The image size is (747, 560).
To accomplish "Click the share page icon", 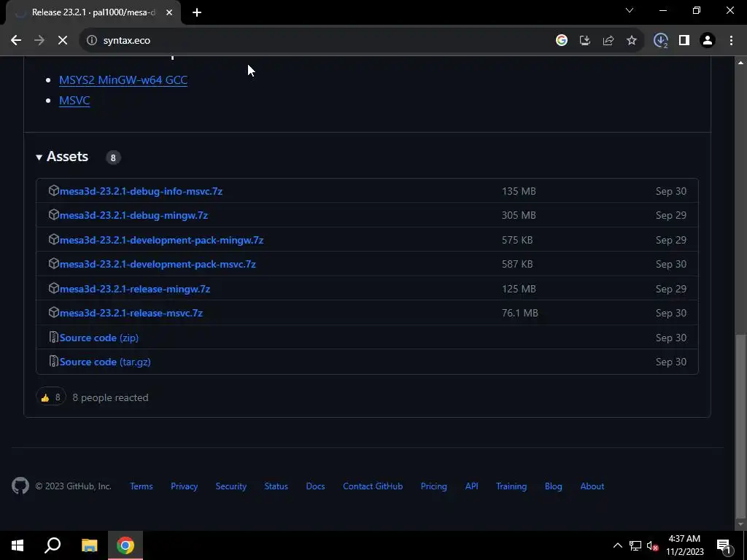I will point(608,41).
